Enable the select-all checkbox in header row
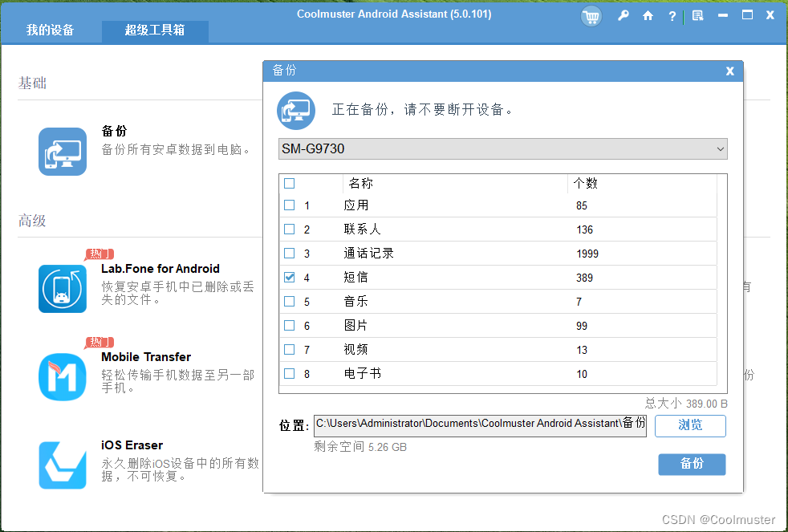This screenshot has height=532, width=788. point(290,183)
